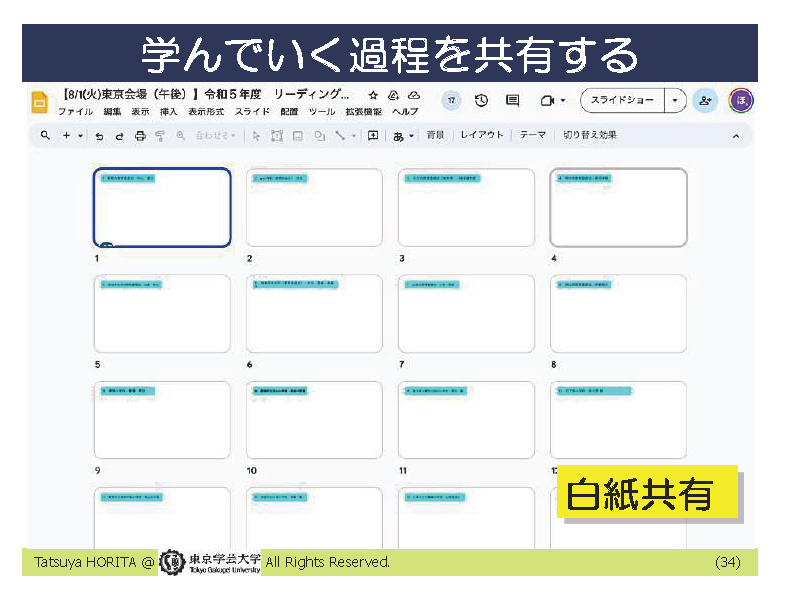This screenshot has width=790, height=600.
Task: Click the テーマ button in toolbar
Action: [532, 135]
